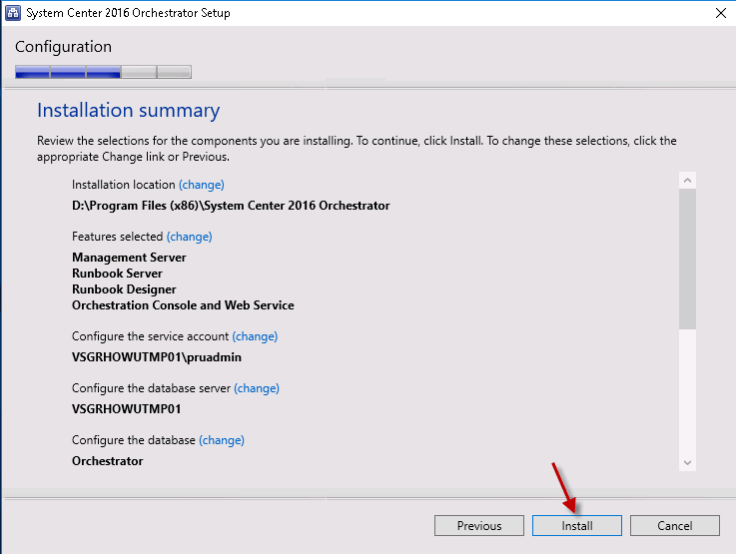This screenshot has width=736, height=554.
Task: Change the configured service account
Action: tap(255, 336)
